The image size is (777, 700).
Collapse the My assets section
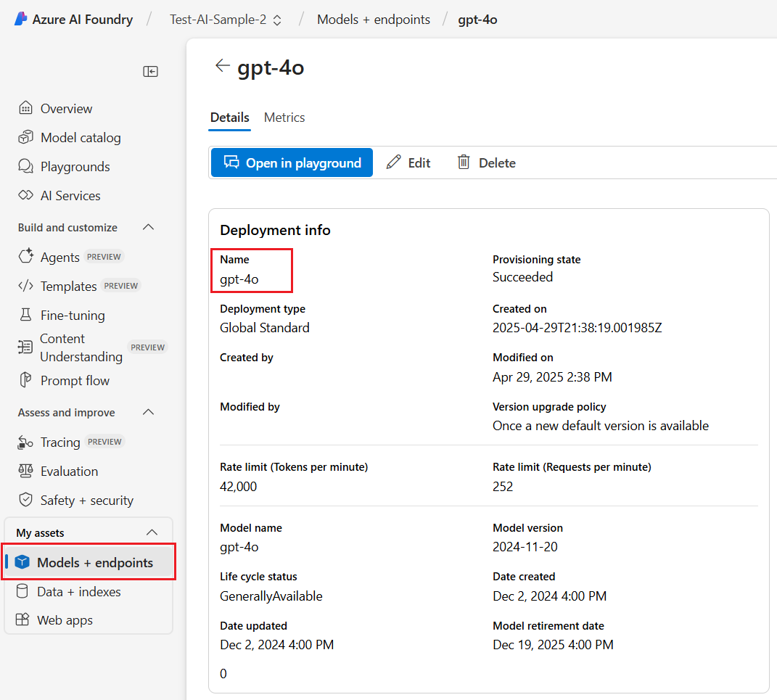click(x=152, y=532)
